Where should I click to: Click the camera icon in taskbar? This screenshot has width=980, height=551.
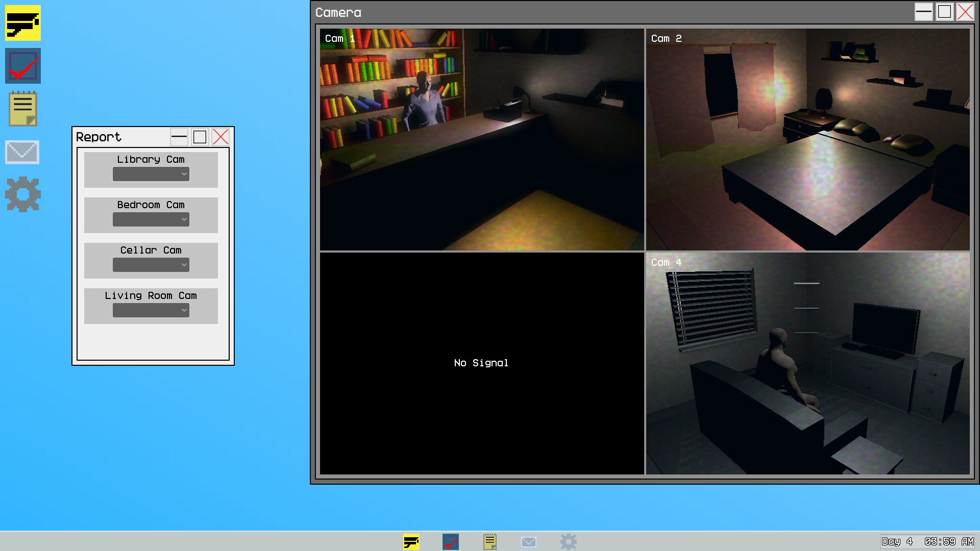(411, 541)
